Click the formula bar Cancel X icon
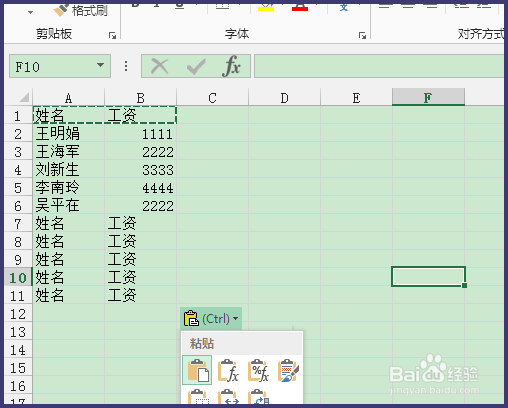This screenshot has width=508, height=408. click(x=160, y=66)
